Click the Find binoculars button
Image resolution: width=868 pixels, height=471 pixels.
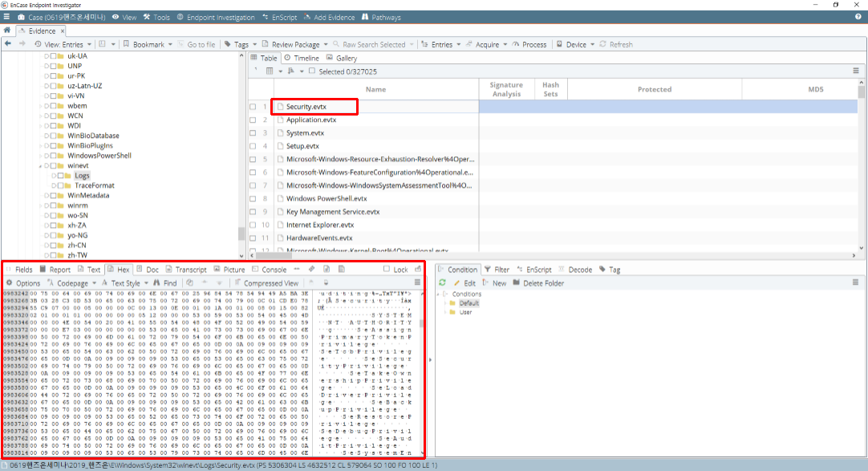165,282
